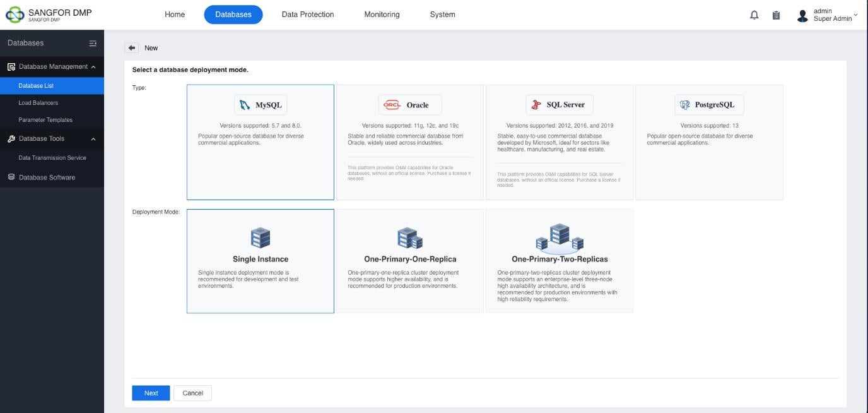Click the Oracle logo badge
This screenshot has height=413, width=868.
pos(392,105)
